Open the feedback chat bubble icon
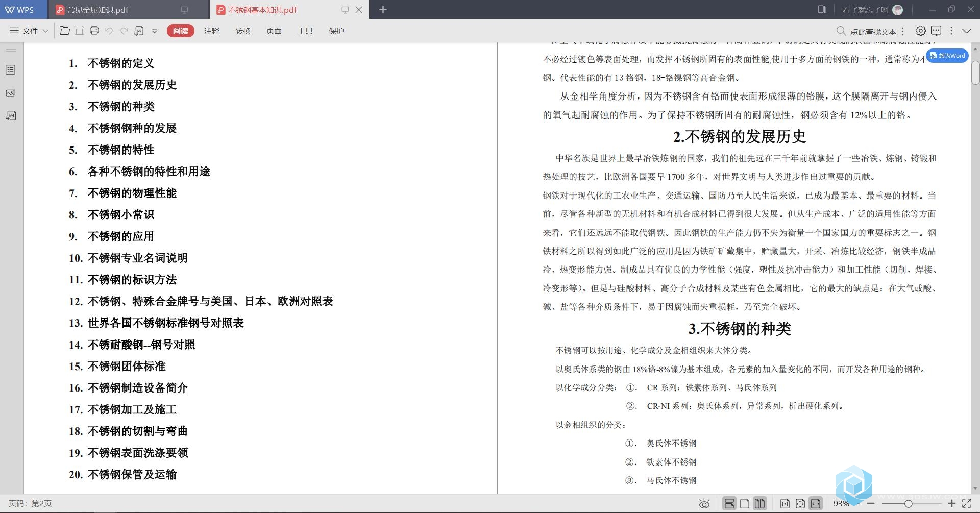Screen dimensions: 980x513 [936, 31]
